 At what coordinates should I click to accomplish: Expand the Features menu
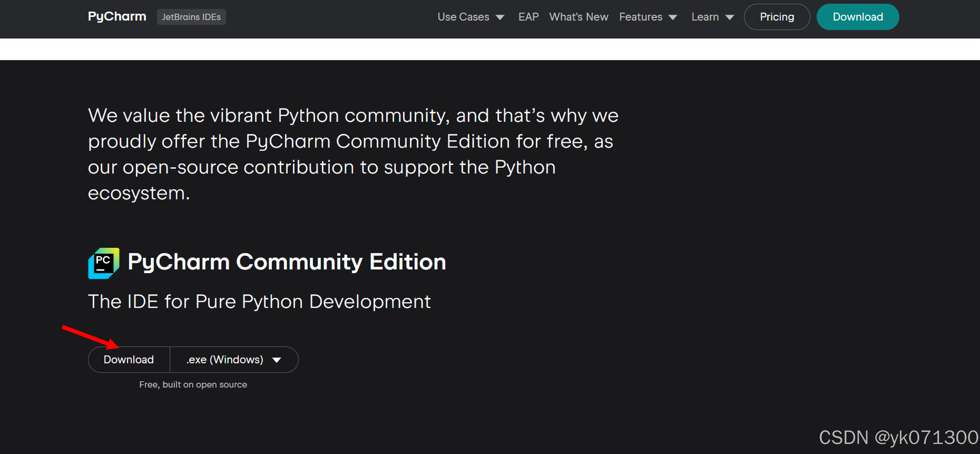click(x=640, y=17)
